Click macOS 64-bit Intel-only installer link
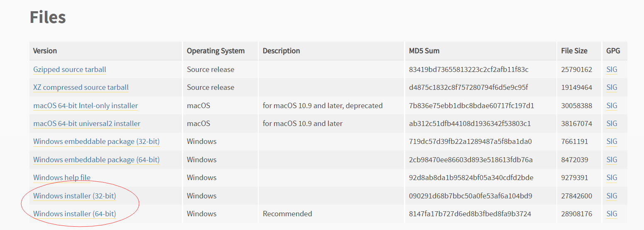The image size is (644, 230). [86, 106]
